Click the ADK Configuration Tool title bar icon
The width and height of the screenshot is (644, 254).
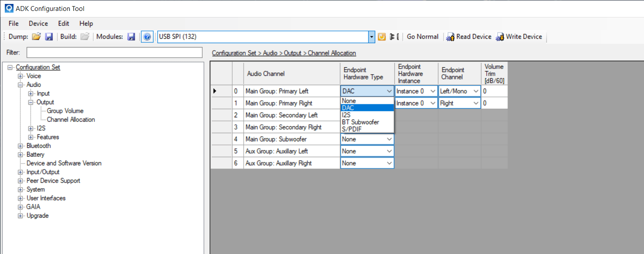[x=9, y=8]
